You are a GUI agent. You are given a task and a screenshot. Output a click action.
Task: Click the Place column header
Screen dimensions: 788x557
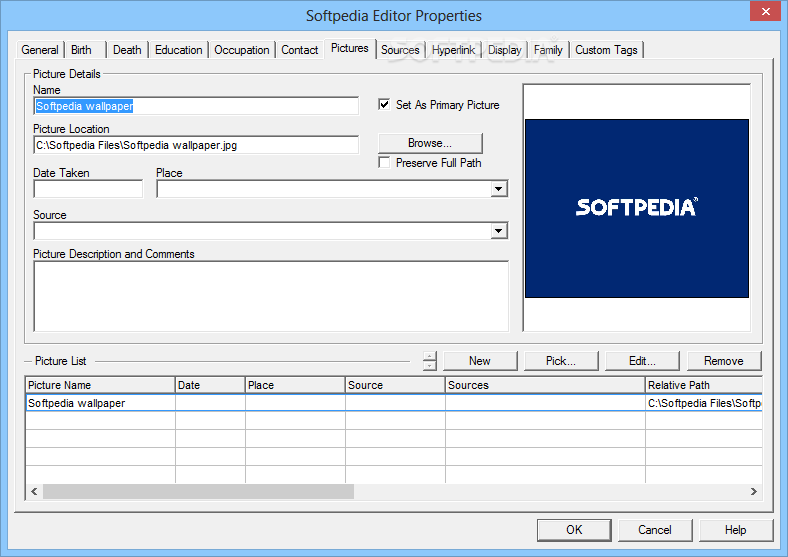(x=295, y=385)
